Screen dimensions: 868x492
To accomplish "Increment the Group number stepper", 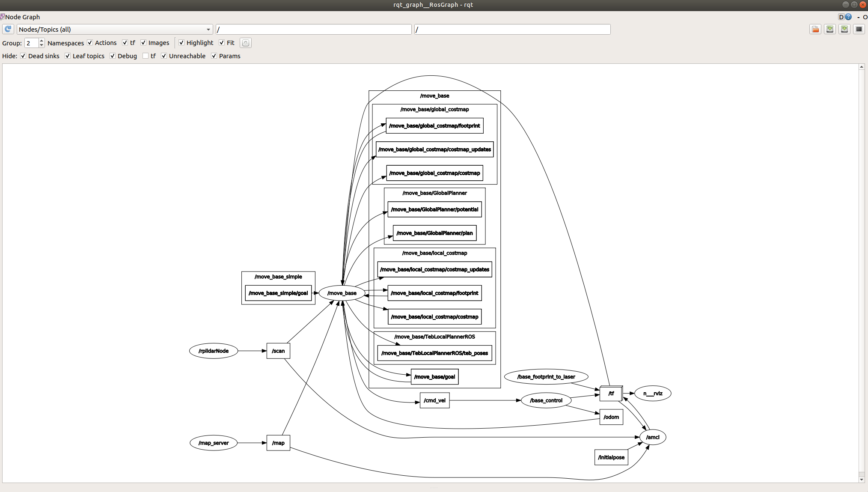I will [x=42, y=40].
